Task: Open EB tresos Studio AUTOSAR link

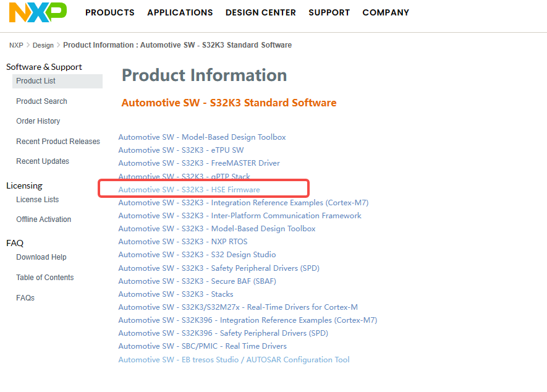Action: [x=234, y=359]
